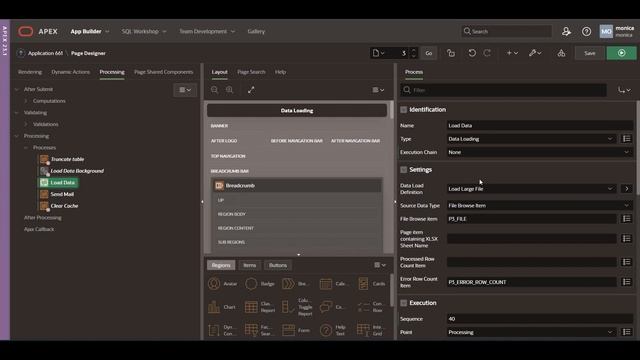Image resolution: width=640 pixels, height=360 pixels.
Task: Zoom in the layout view
Action: [x=230, y=90]
